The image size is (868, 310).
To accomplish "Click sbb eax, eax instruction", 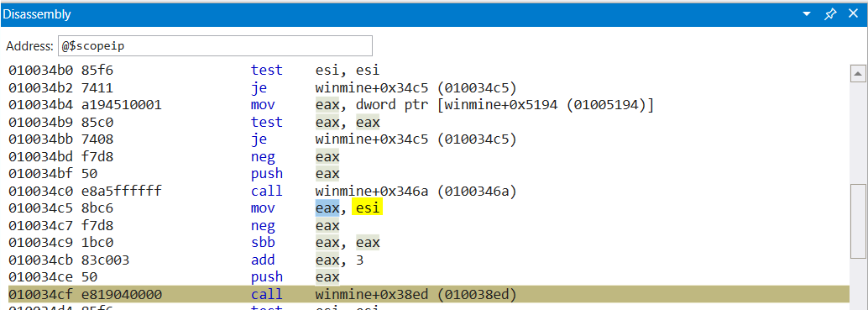I will 194,243.
